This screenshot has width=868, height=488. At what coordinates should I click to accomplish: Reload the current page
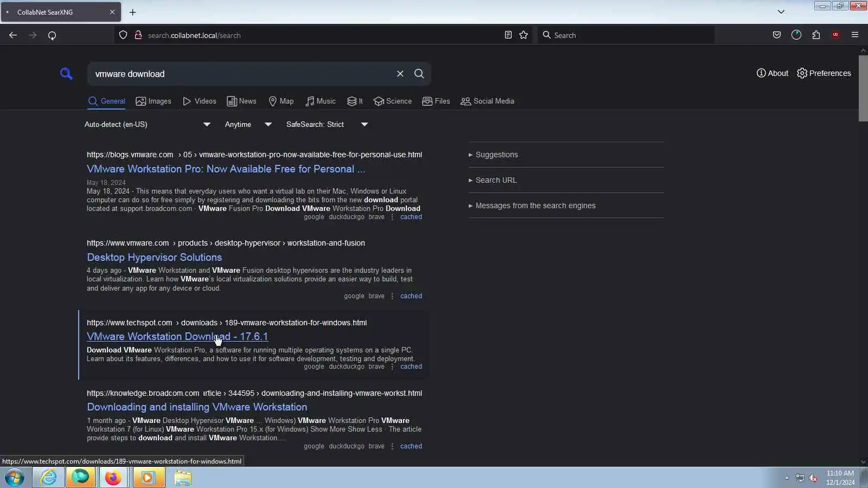tap(52, 35)
